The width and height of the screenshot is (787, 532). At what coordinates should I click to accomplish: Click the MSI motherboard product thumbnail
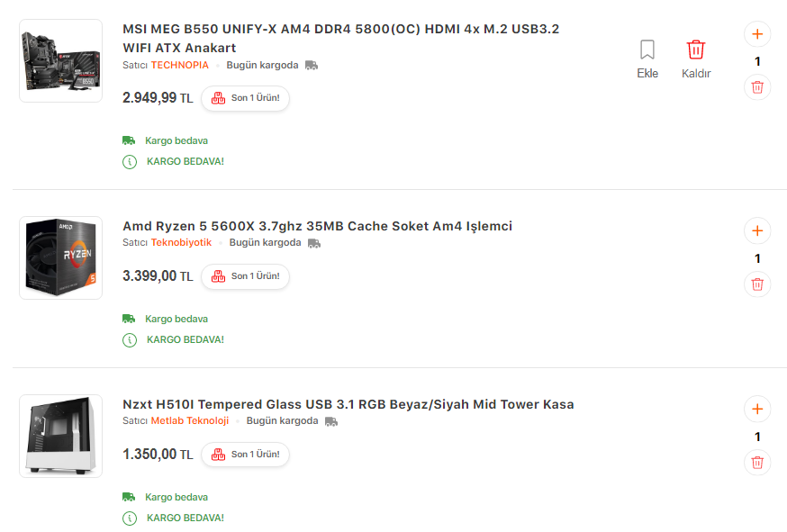click(60, 60)
